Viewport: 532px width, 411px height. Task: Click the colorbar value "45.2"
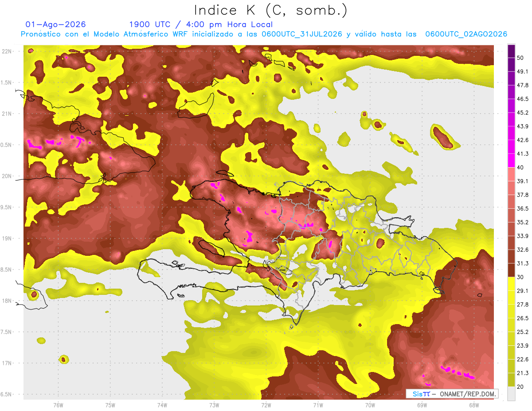point(522,113)
